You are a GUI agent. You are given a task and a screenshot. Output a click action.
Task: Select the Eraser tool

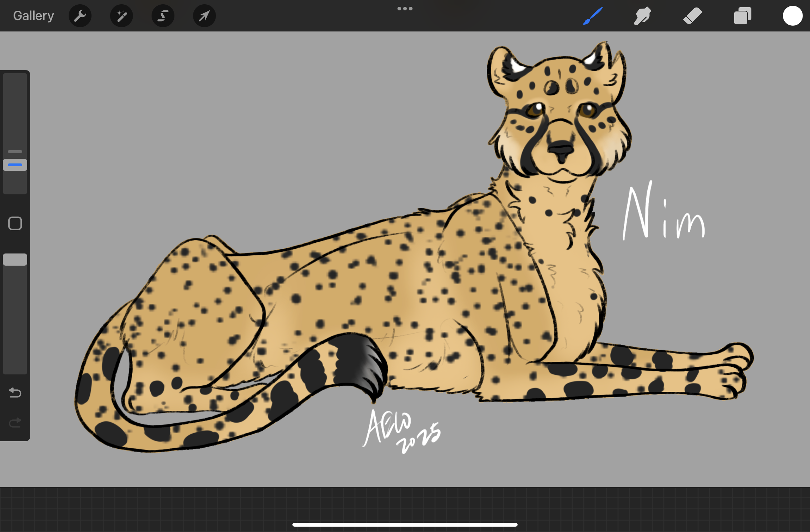tap(692, 16)
